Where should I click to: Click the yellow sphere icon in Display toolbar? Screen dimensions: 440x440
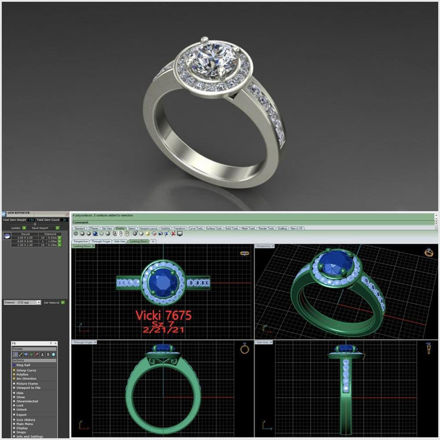148,234
